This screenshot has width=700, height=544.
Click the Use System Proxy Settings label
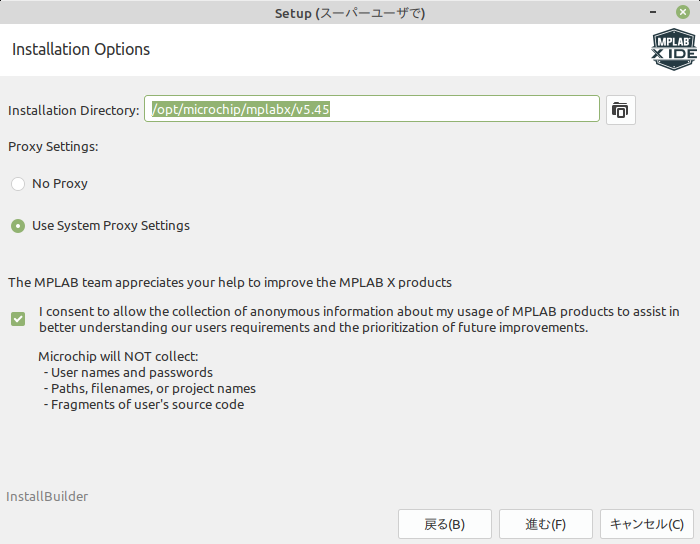[111, 225]
